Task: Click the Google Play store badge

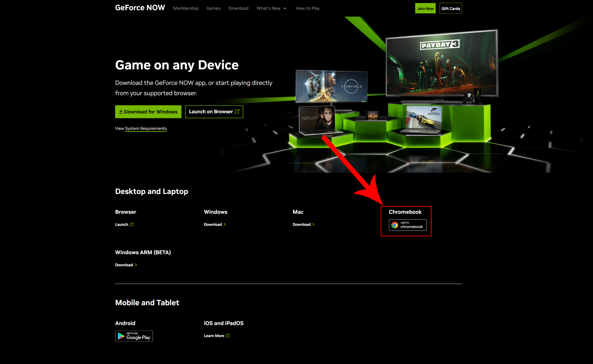Action: pyautogui.click(x=134, y=336)
